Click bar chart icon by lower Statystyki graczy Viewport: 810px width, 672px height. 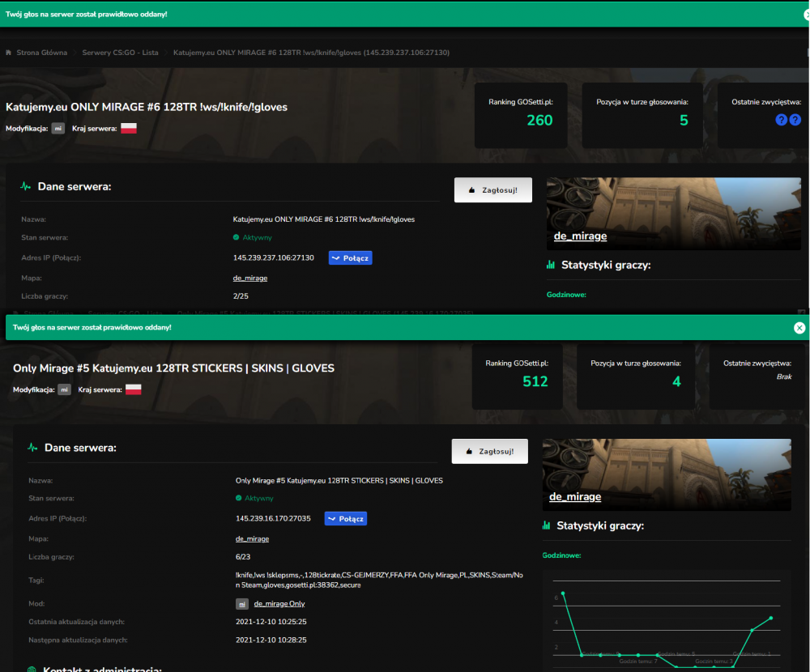pos(547,525)
